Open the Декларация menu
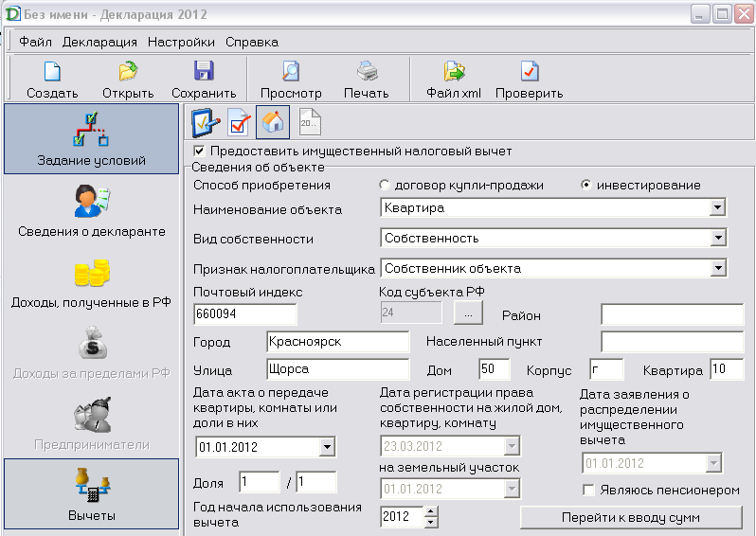Viewport: 756px width, 536px height. [x=99, y=42]
